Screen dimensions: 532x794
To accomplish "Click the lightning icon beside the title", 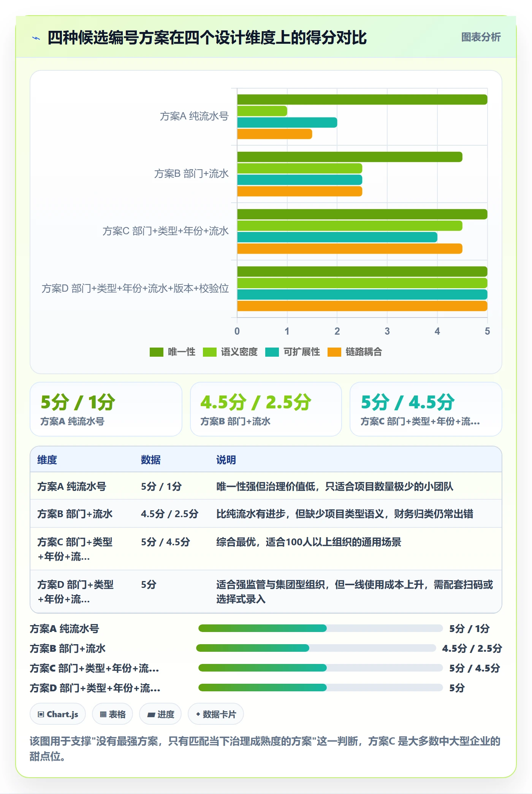I will [x=36, y=38].
